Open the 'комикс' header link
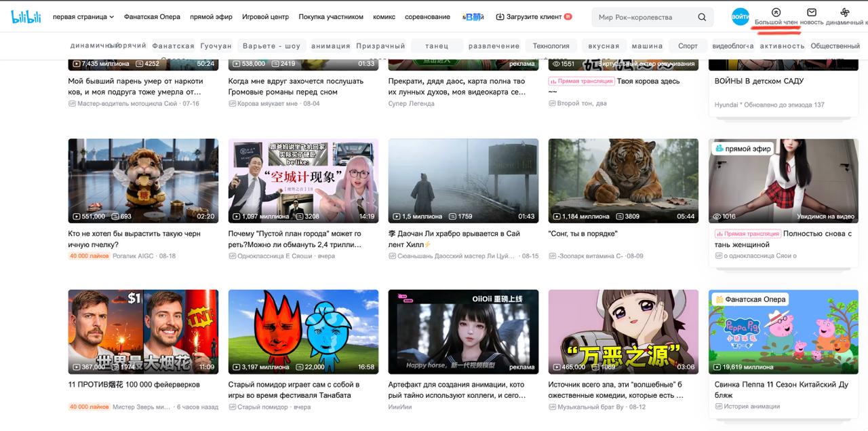The width and height of the screenshot is (868, 431). coord(384,17)
